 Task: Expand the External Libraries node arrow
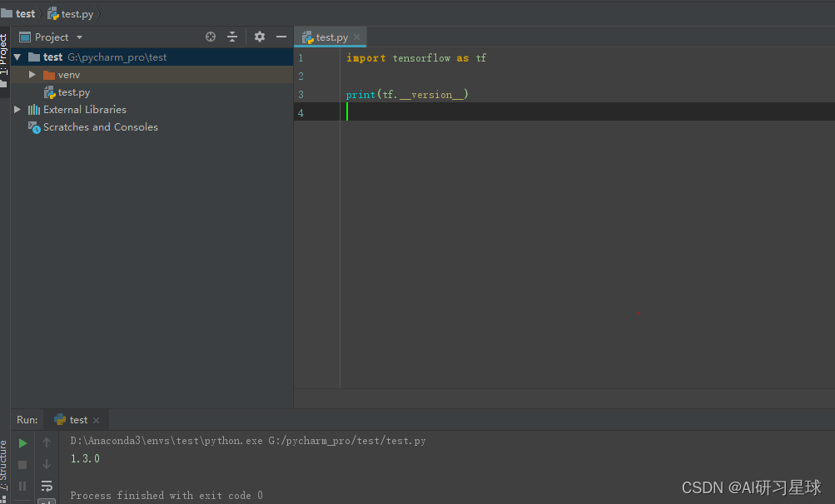point(17,110)
